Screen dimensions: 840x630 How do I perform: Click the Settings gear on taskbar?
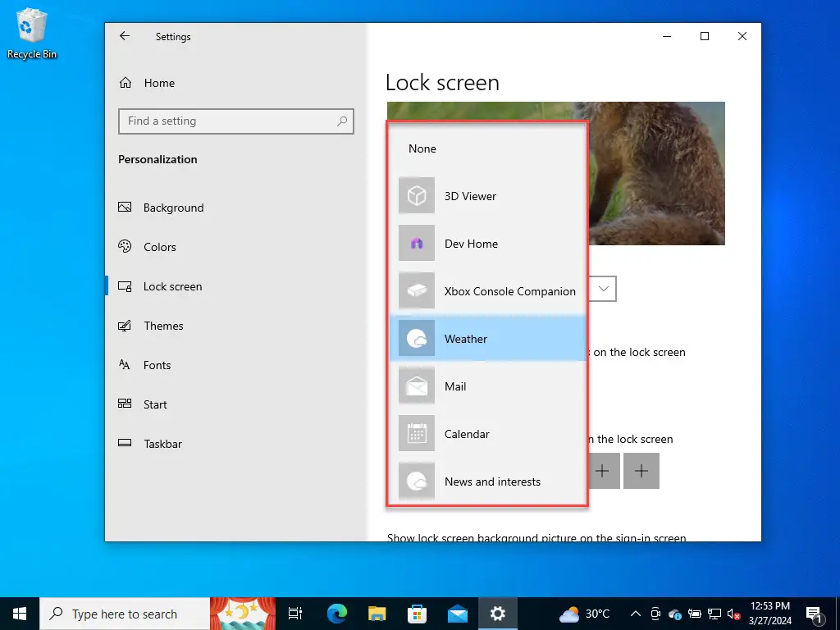coord(498,614)
